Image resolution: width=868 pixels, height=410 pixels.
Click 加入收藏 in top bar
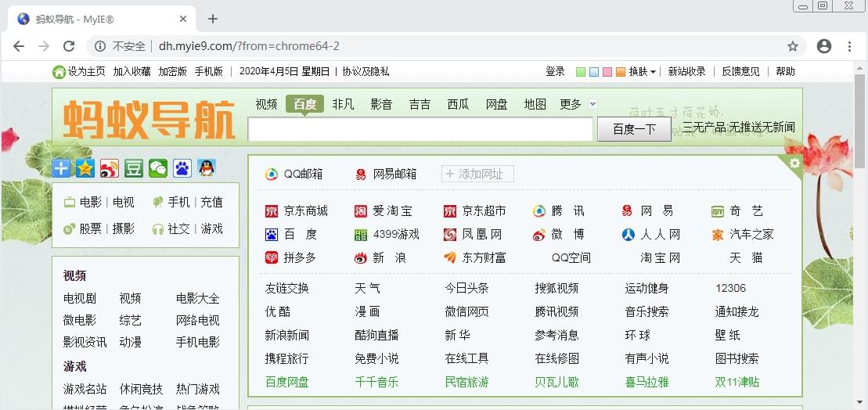[131, 72]
